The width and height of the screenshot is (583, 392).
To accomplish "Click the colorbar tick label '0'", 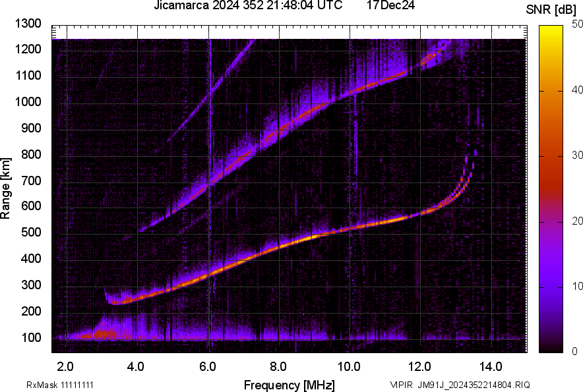I will (x=574, y=351).
